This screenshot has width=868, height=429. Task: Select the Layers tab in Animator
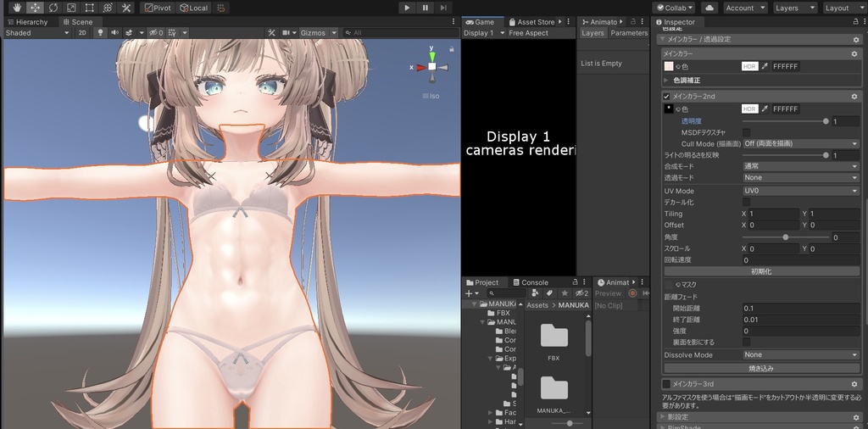593,33
